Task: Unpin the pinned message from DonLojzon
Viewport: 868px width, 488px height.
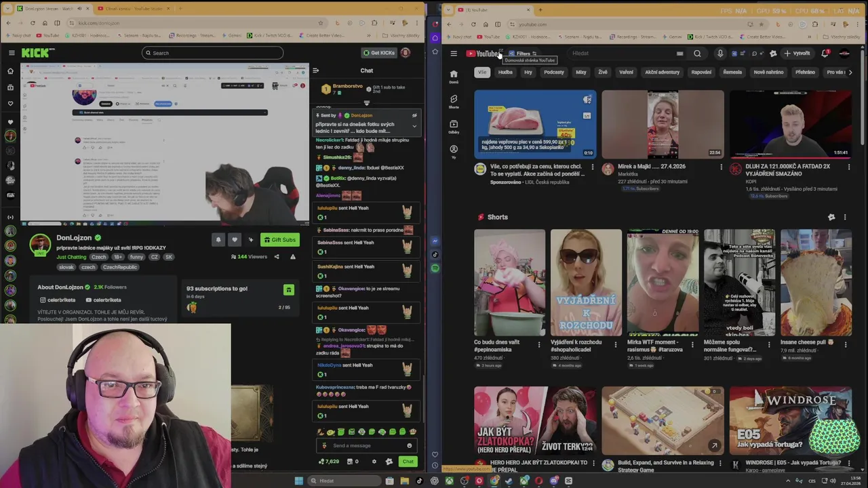Action: point(414,115)
